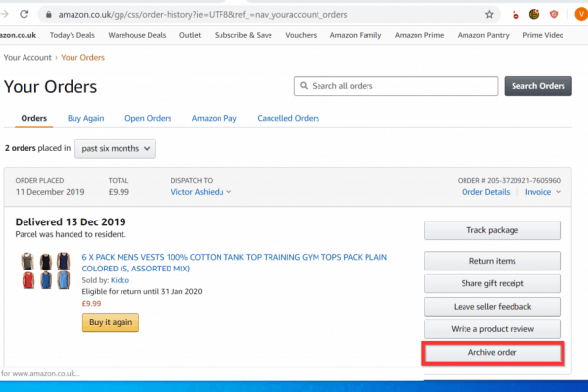Open the red dot browser extension icon
Viewport: 588px width, 392px height.
[515, 15]
